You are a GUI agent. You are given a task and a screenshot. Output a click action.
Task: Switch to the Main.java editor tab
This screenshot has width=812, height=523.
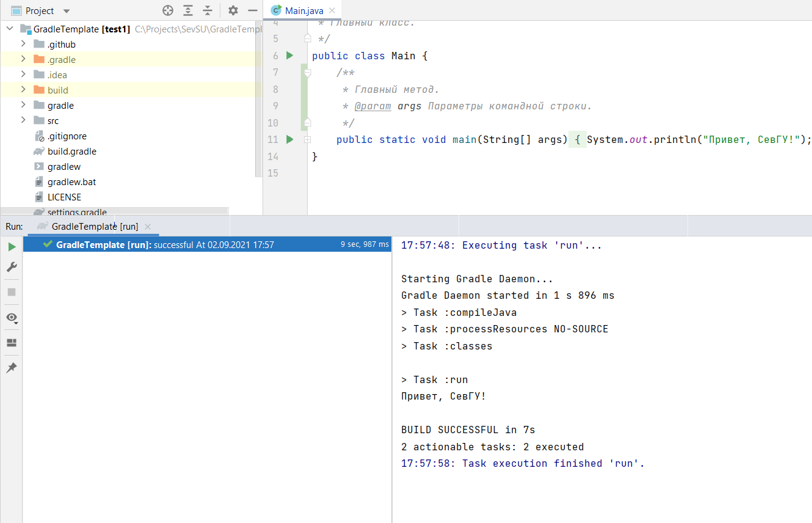(x=303, y=11)
